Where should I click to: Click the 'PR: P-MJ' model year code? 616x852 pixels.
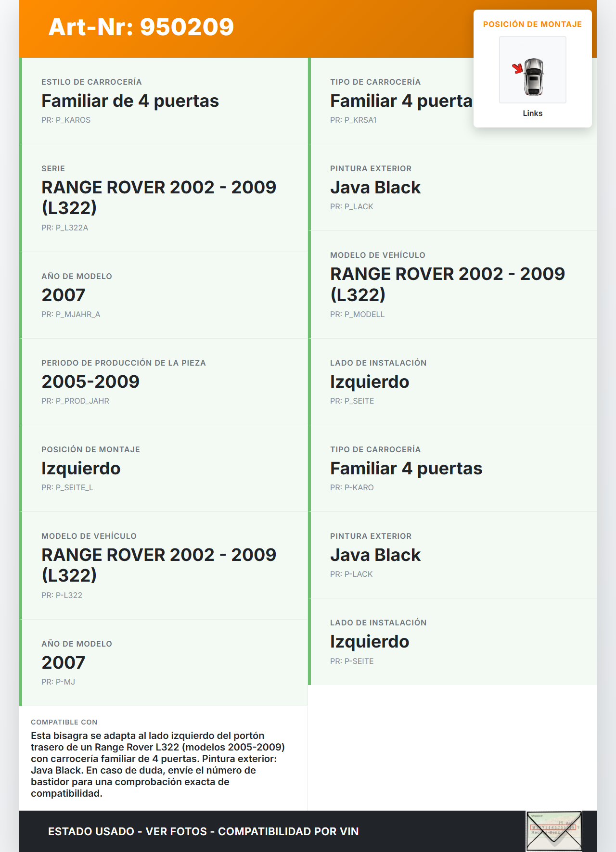(x=58, y=682)
